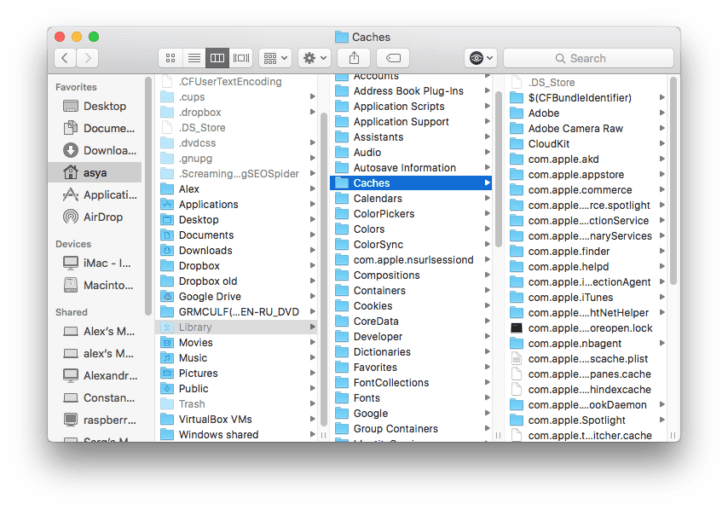The image size is (728, 510).
Task: Select the Library folder
Action: tap(237, 327)
